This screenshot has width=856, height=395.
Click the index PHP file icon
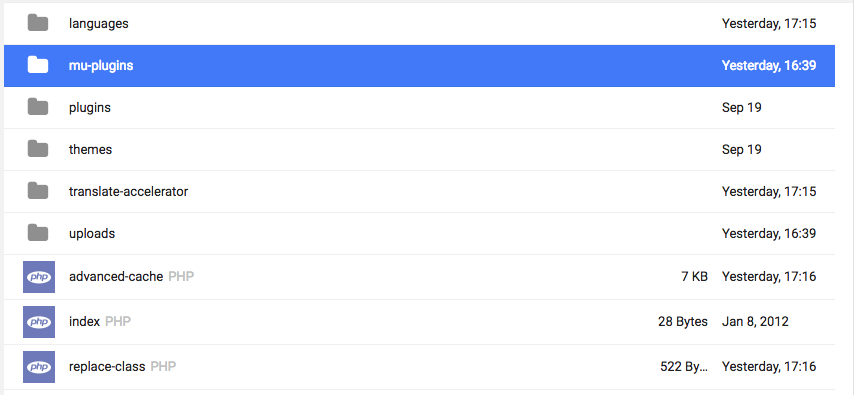point(39,322)
